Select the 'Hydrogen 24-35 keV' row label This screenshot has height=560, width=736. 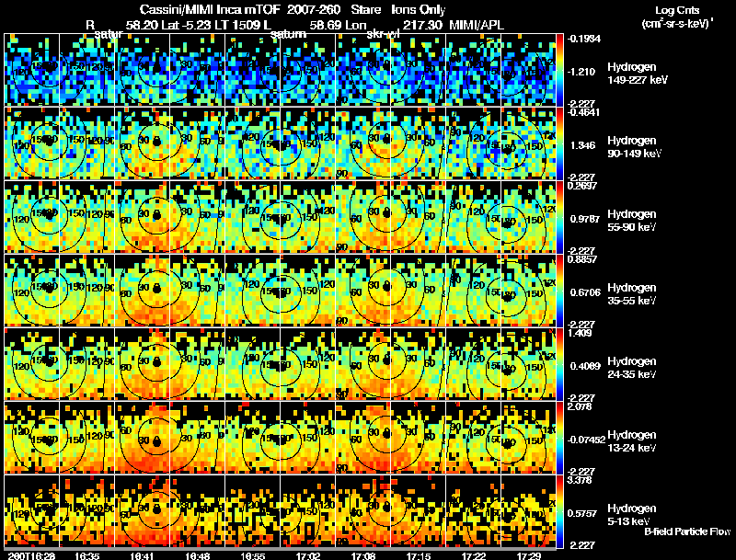click(x=631, y=368)
